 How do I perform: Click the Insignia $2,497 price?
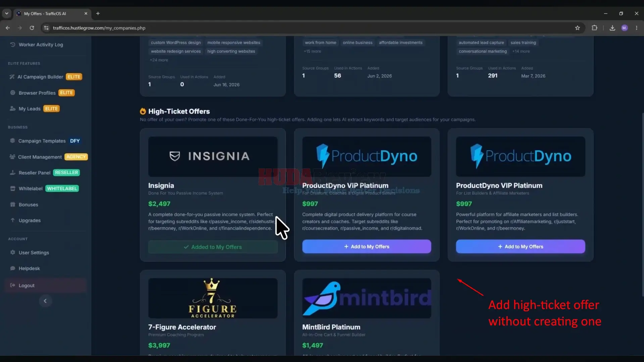[x=159, y=204]
